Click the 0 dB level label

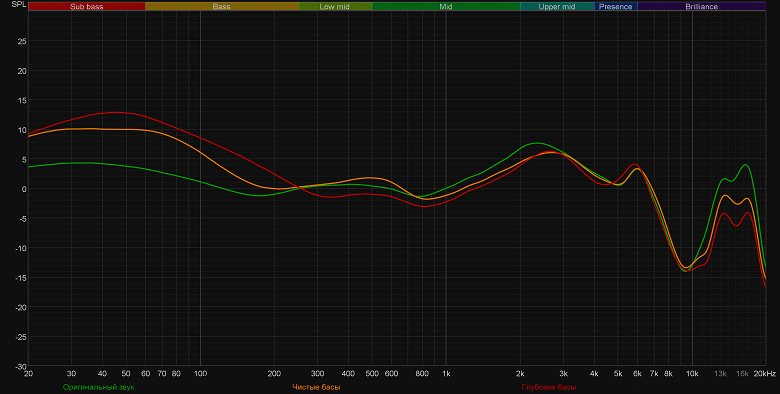coord(23,189)
